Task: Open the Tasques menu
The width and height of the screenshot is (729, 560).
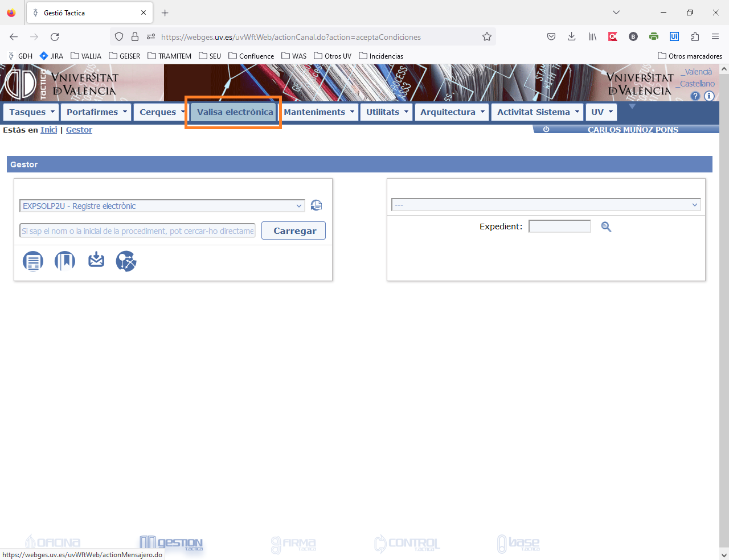Action: (x=32, y=112)
